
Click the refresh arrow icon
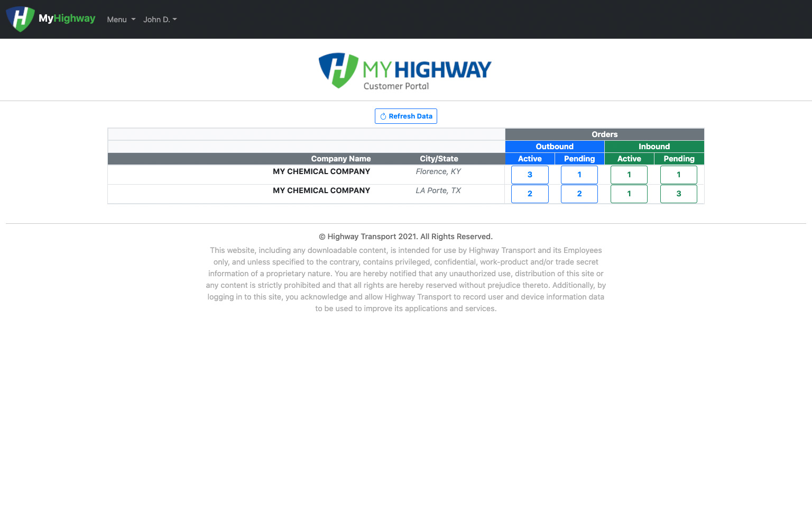[x=383, y=116]
